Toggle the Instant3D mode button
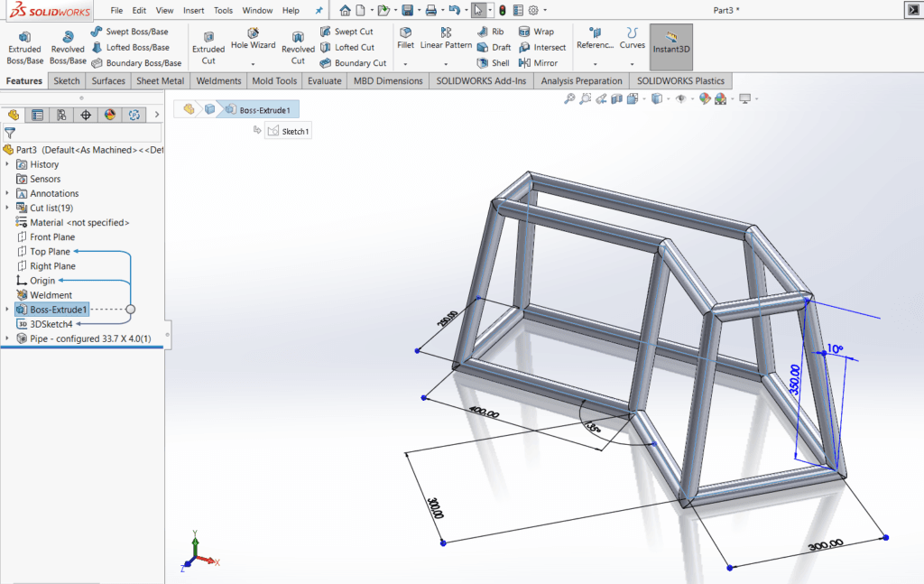 point(671,45)
